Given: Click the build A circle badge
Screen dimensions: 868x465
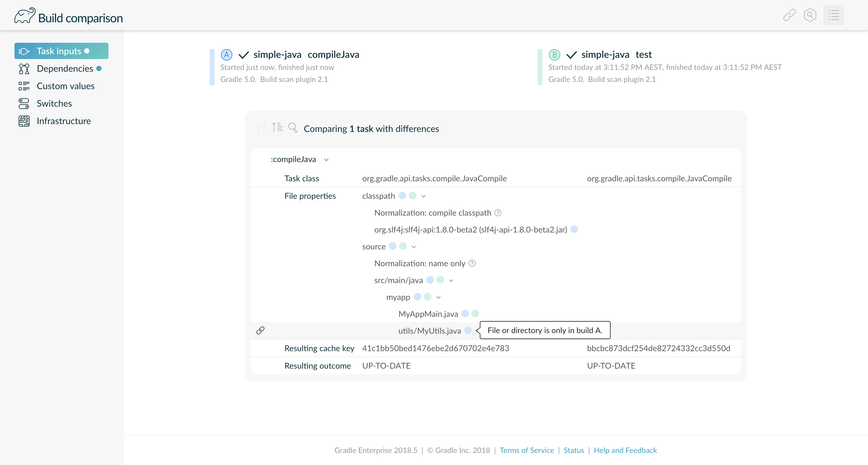Looking at the screenshot, I should click(226, 55).
